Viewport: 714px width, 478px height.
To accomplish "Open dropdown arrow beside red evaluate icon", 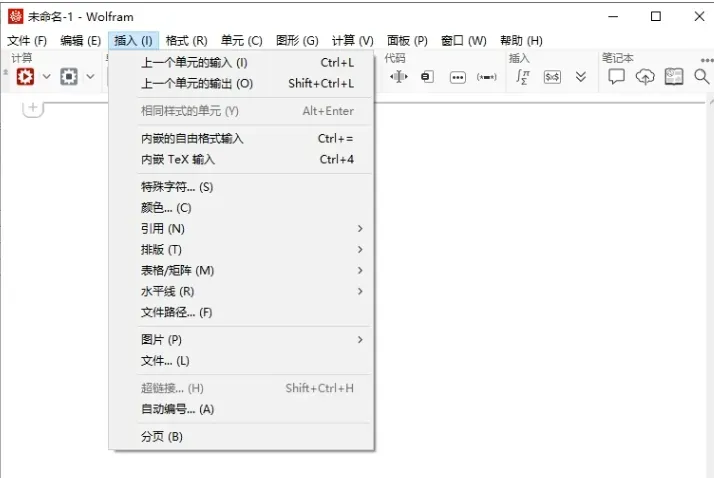I will click(46, 76).
